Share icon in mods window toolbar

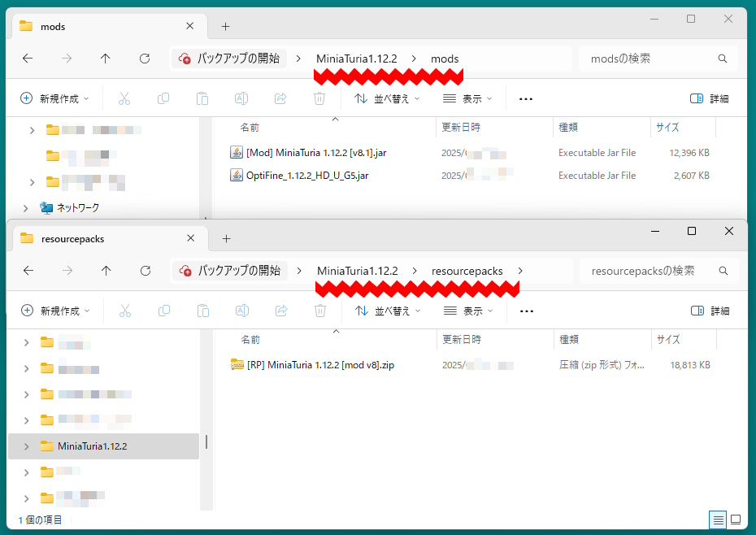coord(280,98)
